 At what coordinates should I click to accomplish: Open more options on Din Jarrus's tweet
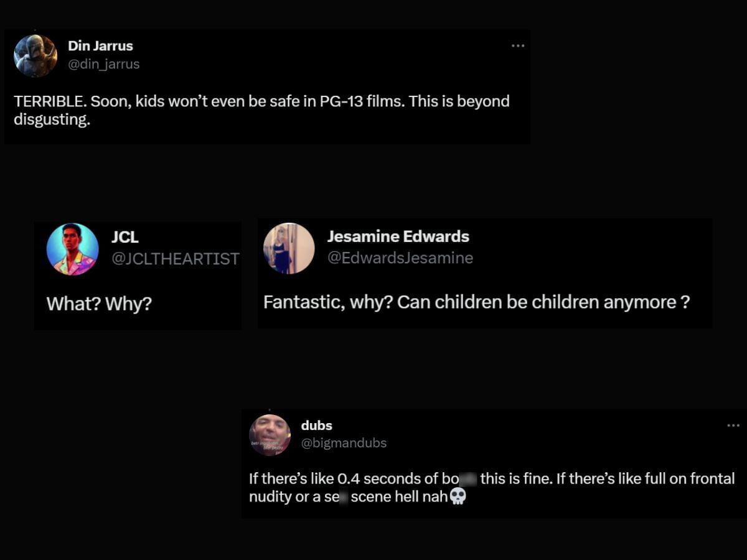click(x=518, y=46)
